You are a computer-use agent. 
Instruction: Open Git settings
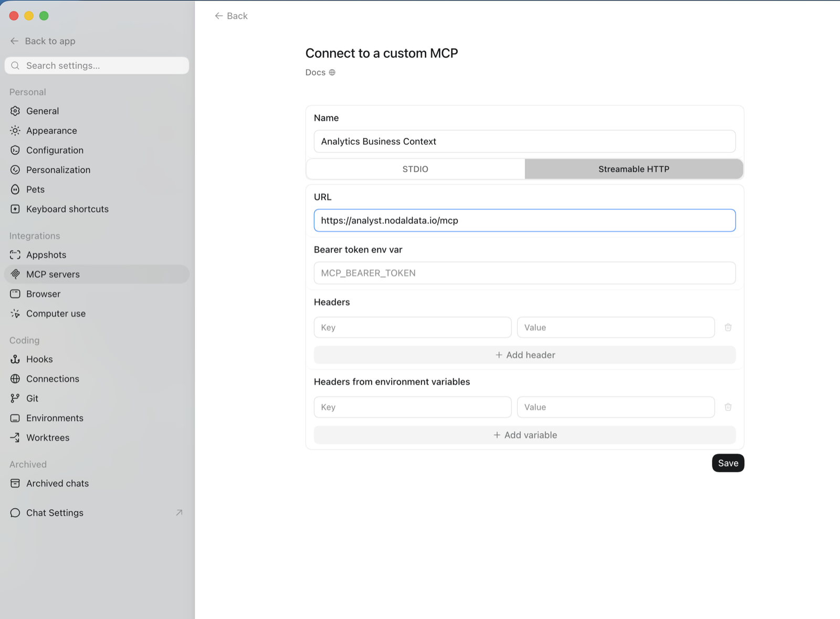pyautogui.click(x=97, y=398)
